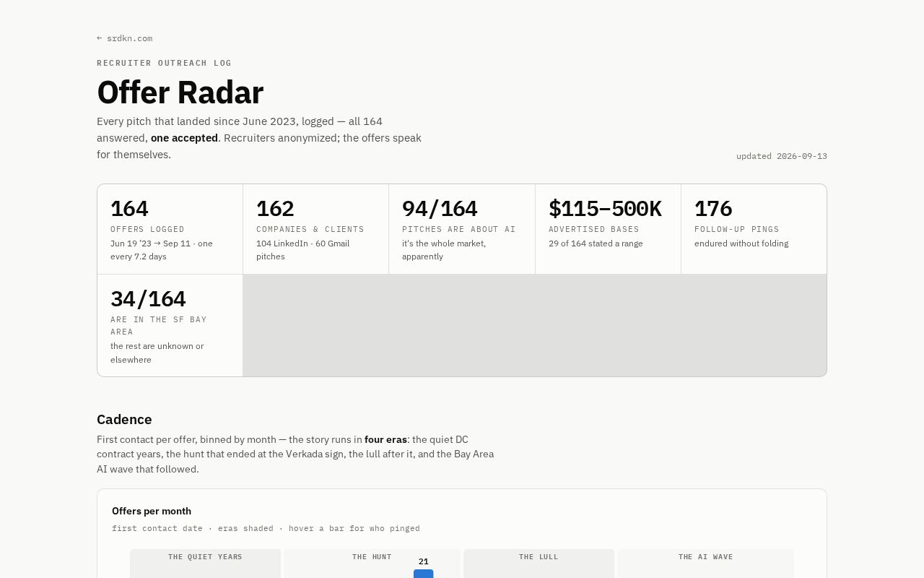The image size is (924, 578).
Task: Click the 162 companies value
Action: tap(275, 209)
